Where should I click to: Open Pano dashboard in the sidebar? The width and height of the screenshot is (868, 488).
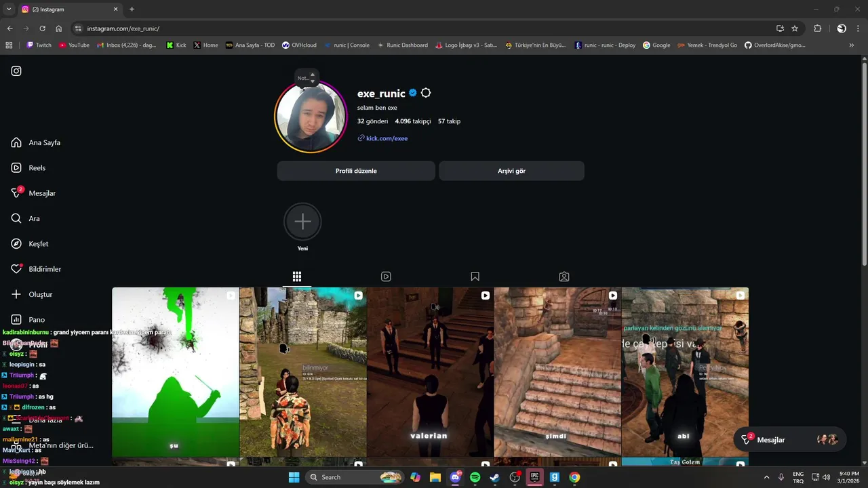coord(28,320)
